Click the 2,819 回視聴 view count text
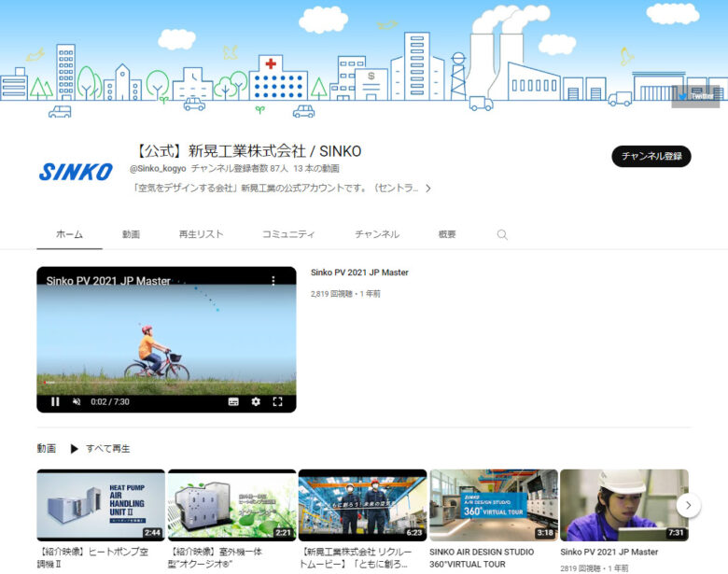The width and height of the screenshot is (728, 574). pos(331,294)
